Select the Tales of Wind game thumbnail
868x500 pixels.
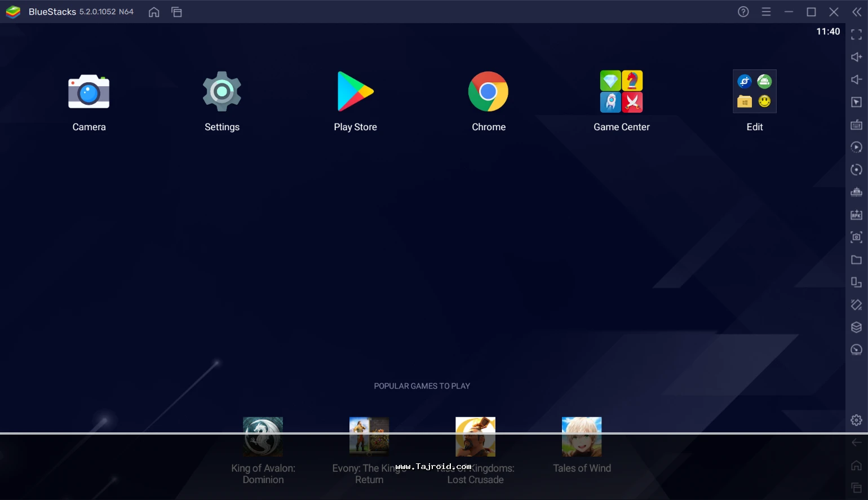point(582,437)
